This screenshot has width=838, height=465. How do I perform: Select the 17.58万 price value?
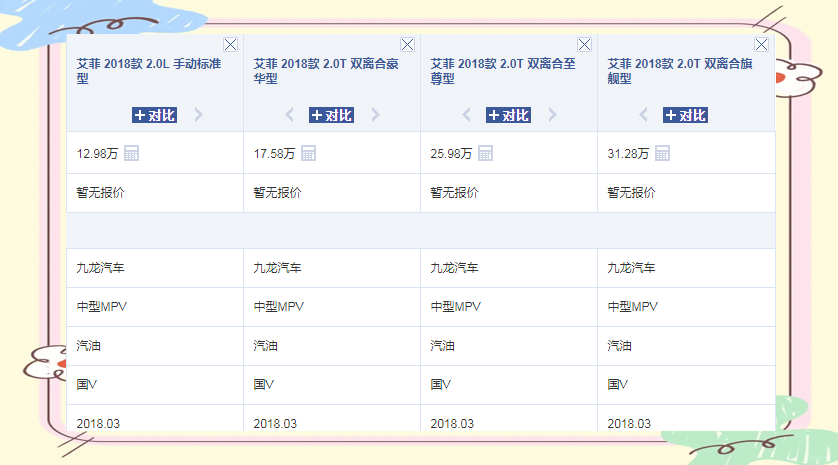coord(274,154)
